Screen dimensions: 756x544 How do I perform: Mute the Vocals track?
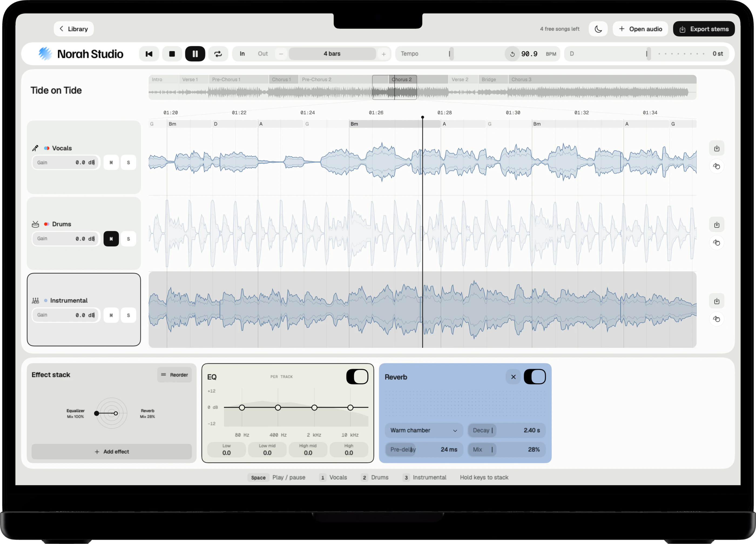click(111, 162)
